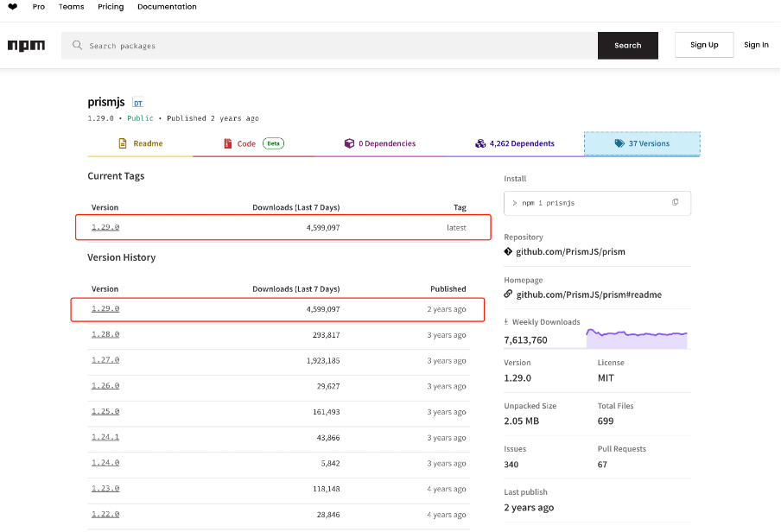Click the green Public label
This screenshot has width=781, height=532.
140,118
